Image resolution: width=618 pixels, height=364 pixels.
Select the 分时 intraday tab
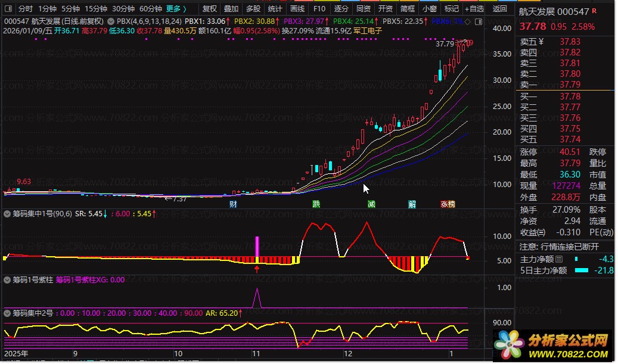coord(25,9)
